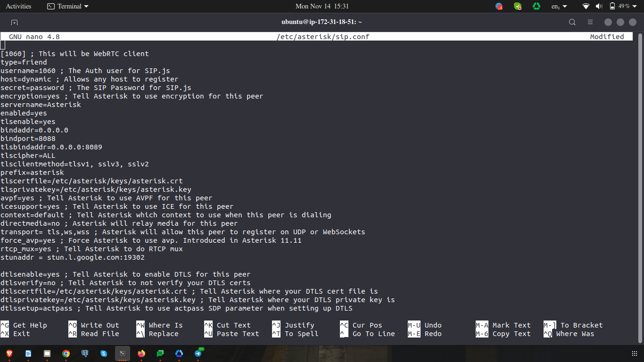Show applications grid button
Screen dimensions: 644x362
click(634, 354)
